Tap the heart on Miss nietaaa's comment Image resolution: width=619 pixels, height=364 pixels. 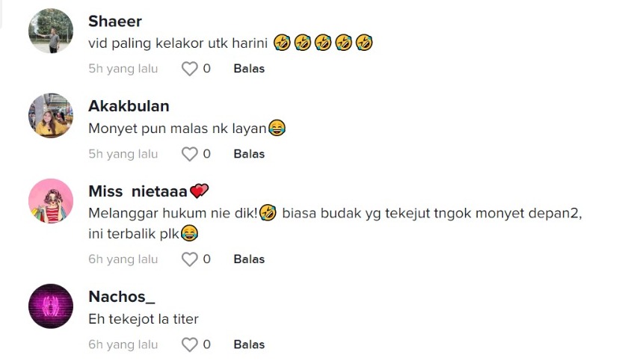[x=190, y=259]
